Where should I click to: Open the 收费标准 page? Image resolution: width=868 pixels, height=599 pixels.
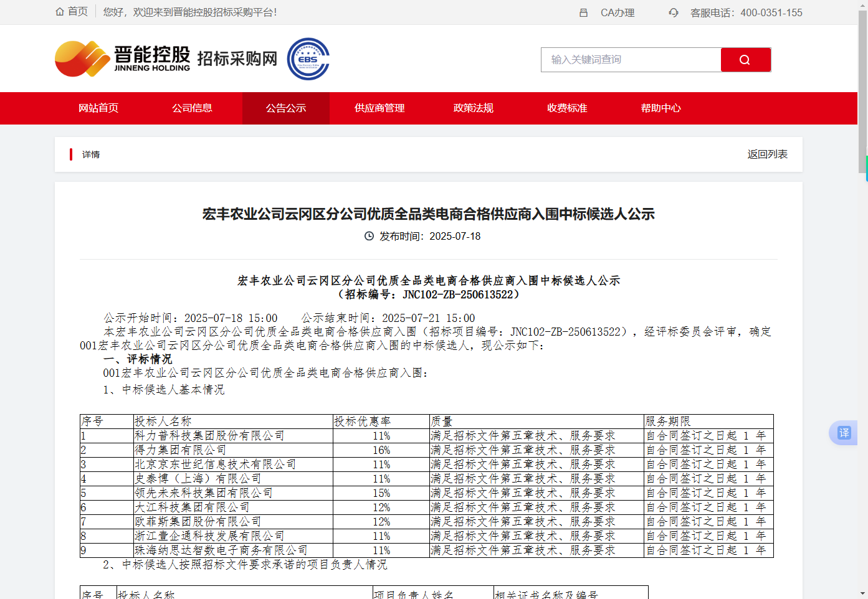[567, 108]
